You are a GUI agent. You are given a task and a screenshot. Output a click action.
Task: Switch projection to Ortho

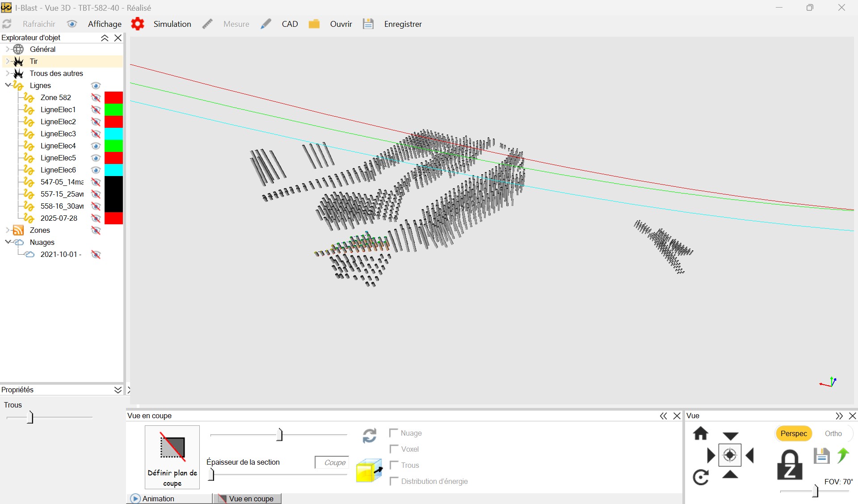pos(833,433)
